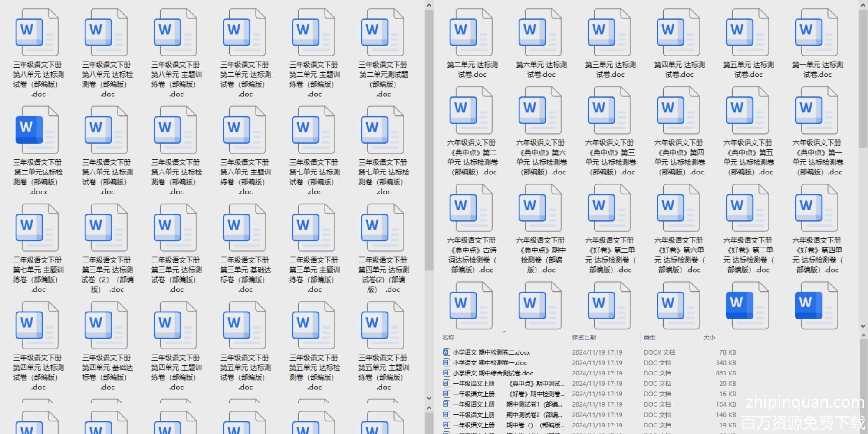
Task: Click the 六年级《好卷》第三单元 达标检测卷 file name
Action: tap(748, 255)
